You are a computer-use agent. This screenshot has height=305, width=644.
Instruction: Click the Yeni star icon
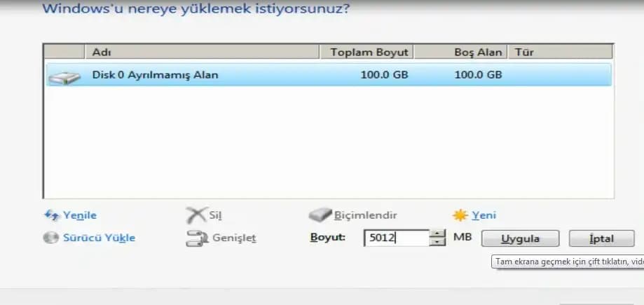coord(460,216)
